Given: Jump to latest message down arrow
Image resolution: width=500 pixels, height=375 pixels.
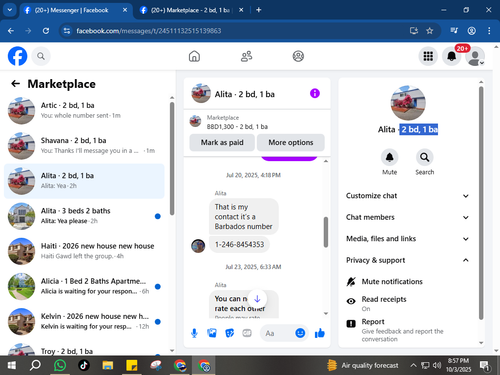Looking at the screenshot, I should coord(257,299).
